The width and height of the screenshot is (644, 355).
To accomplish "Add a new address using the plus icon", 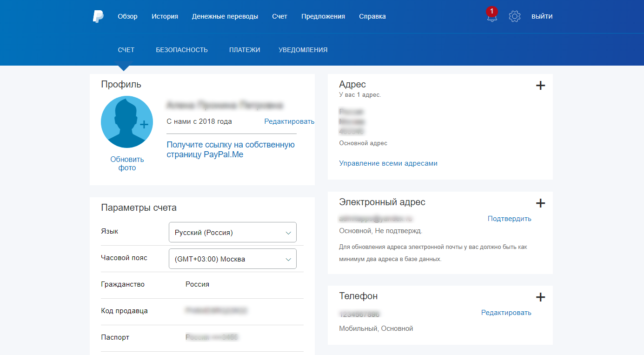I will click(540, 86).
